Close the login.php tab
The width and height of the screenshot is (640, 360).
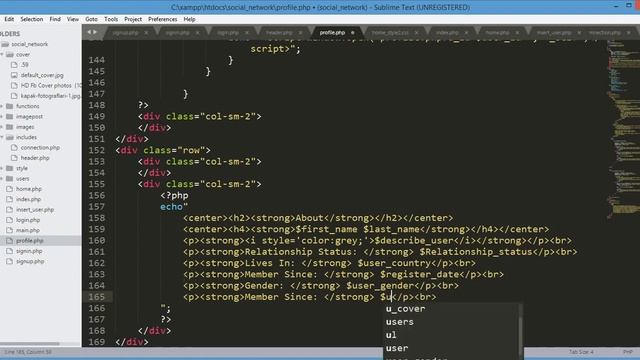[247, 33]
